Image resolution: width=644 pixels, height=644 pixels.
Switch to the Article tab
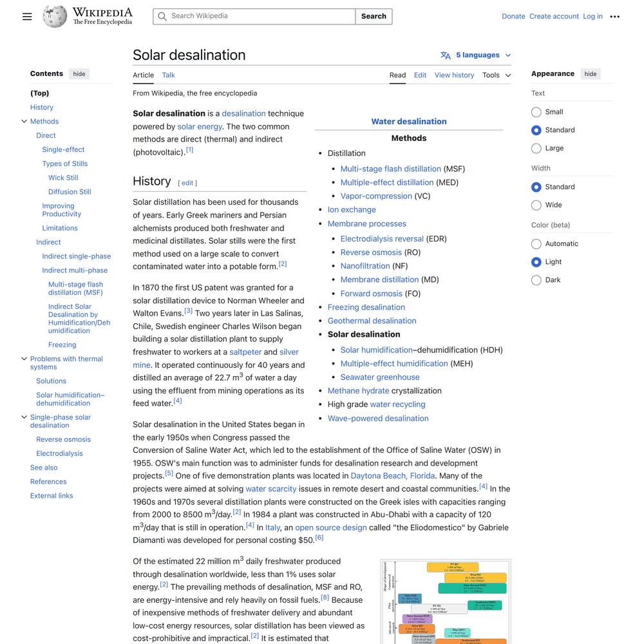143,75
